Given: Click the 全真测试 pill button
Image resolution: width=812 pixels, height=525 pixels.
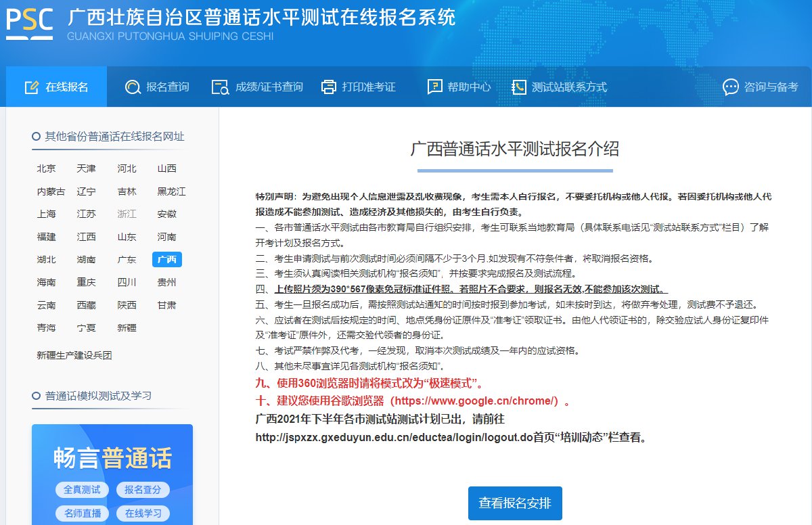Looking at the screenshot, I should click(82, 490).
